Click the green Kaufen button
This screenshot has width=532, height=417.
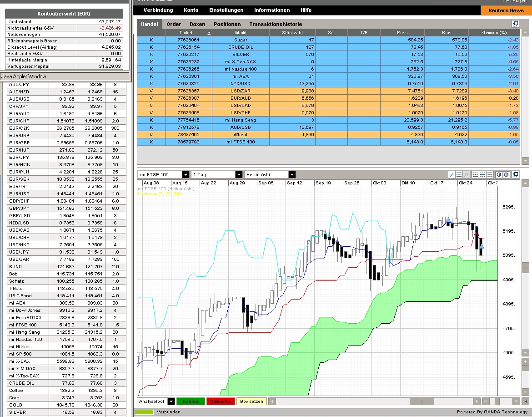coord(191,402)
